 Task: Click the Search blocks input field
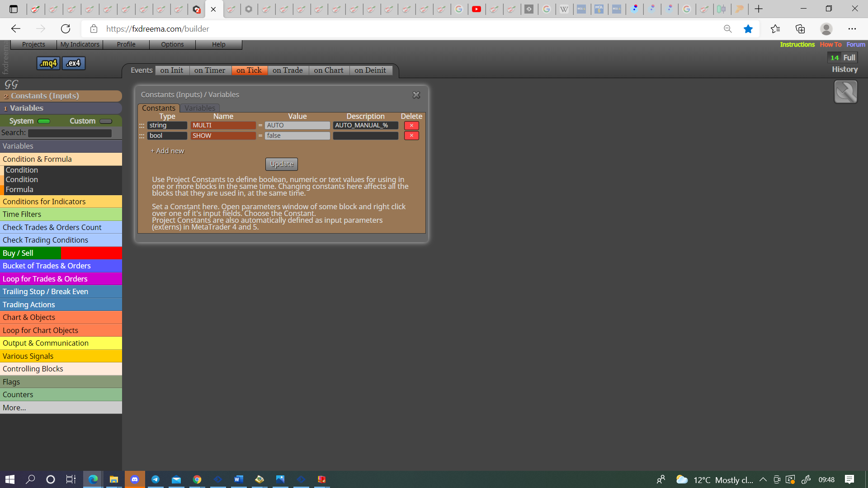(x=70, y=133)
